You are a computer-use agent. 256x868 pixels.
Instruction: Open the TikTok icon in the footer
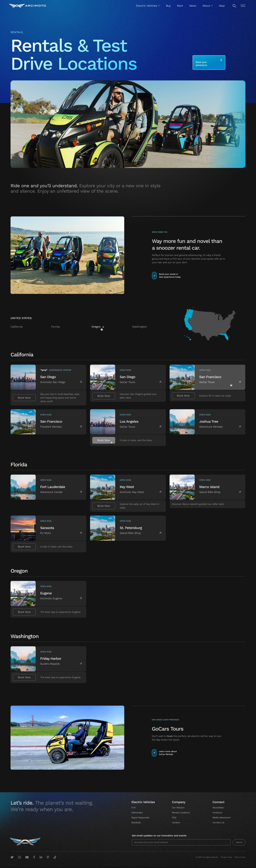[55, 857]
